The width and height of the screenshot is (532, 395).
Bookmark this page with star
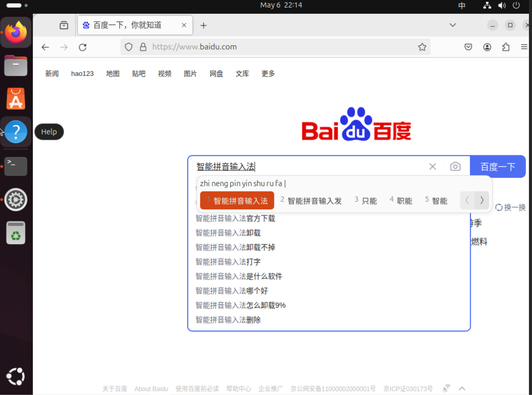[422, 47]
